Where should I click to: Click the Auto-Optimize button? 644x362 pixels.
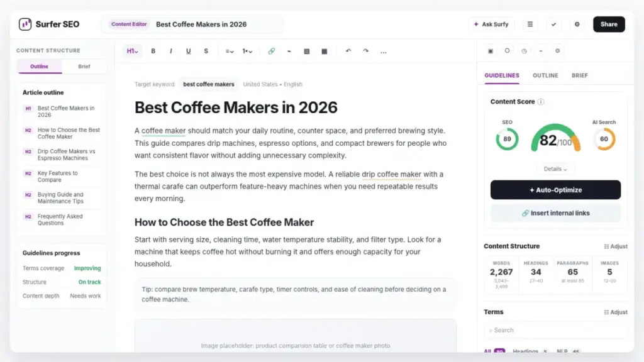point(555,190)
